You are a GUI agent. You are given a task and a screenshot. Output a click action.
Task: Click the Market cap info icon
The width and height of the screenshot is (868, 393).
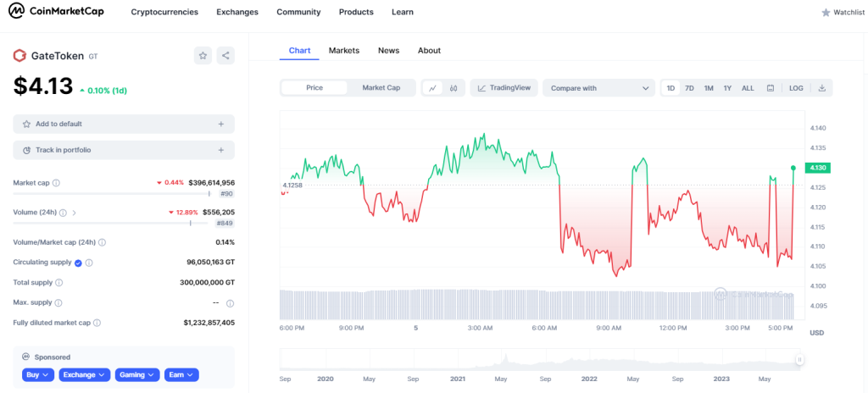tap(56, 183)
